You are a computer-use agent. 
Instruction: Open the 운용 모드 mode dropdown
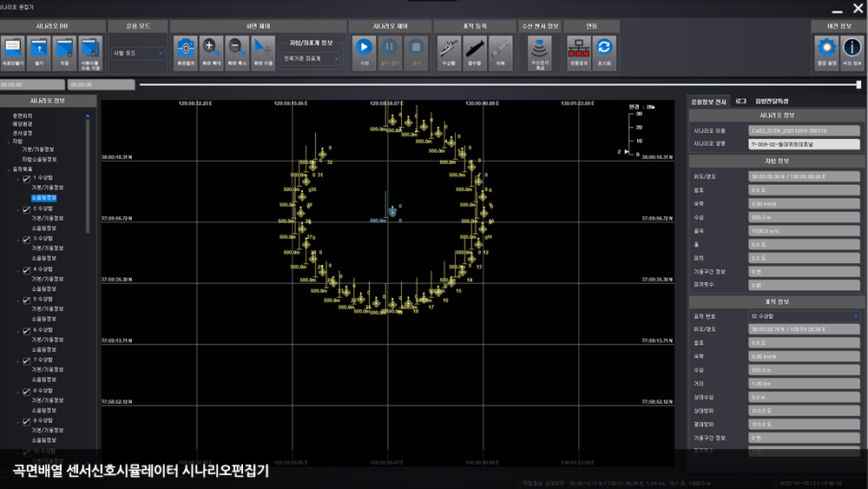click(x=138, y=53)
